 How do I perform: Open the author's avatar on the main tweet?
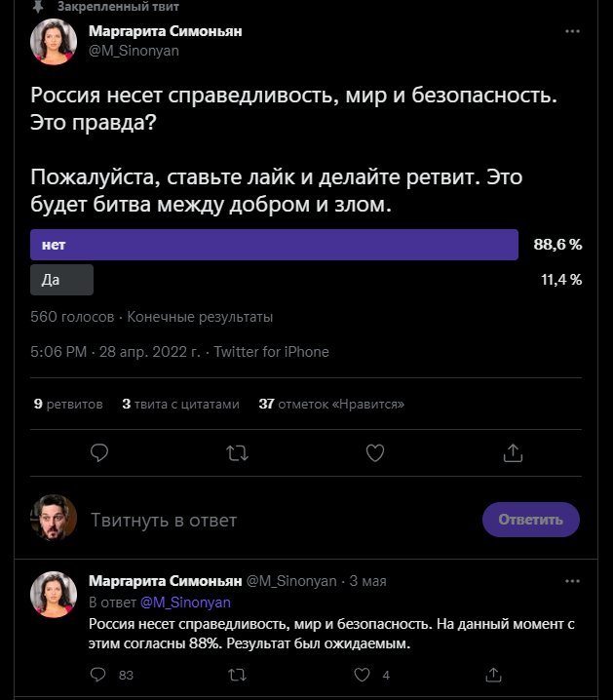pyautogui.click(x=54, y=42)
